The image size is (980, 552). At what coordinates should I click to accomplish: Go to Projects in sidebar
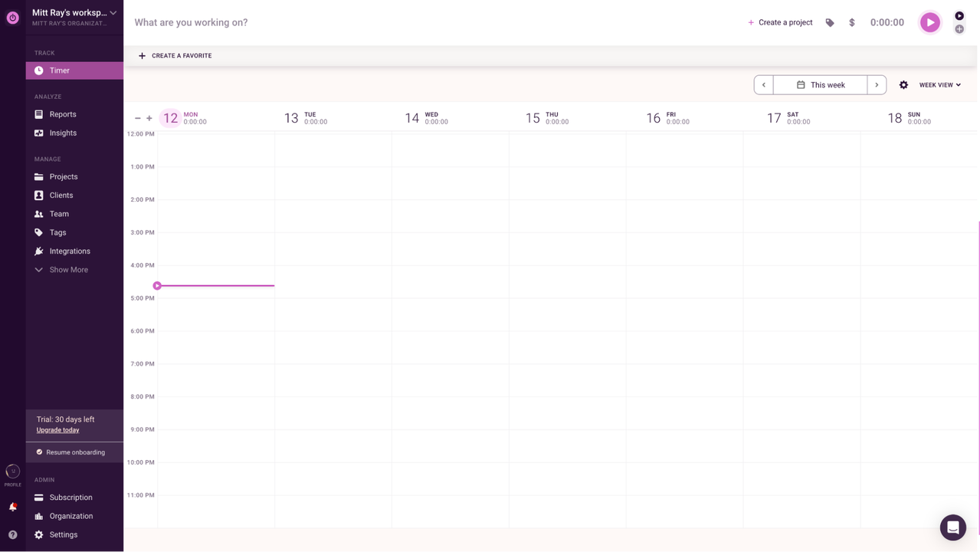click(x=64, y=176)
